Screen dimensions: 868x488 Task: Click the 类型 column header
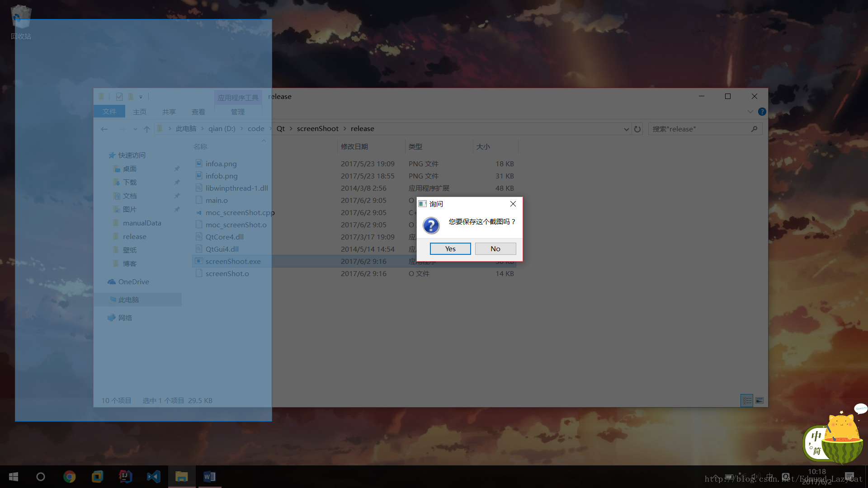pyautogui.click(x=415, y=147)
